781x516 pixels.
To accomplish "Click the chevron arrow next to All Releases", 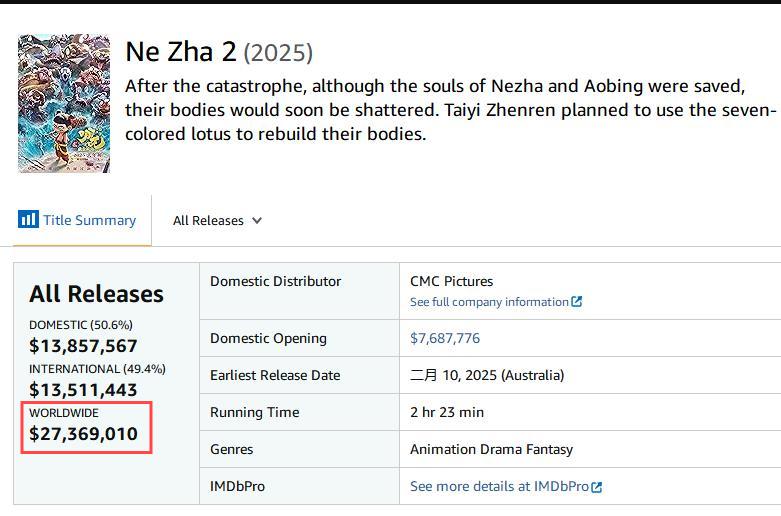I will [257, 220].
